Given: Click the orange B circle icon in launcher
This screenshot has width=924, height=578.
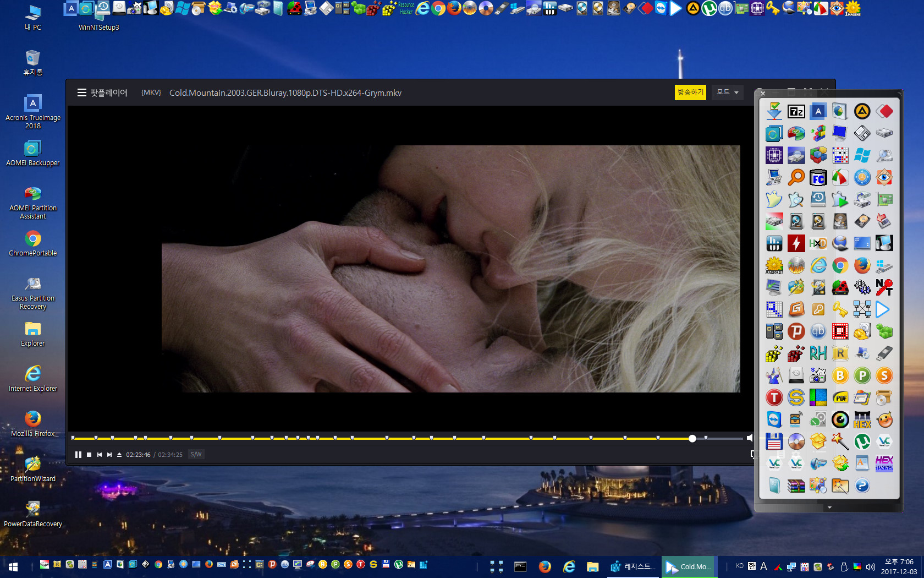Looking at the screenshot, I should pos(840,375).
